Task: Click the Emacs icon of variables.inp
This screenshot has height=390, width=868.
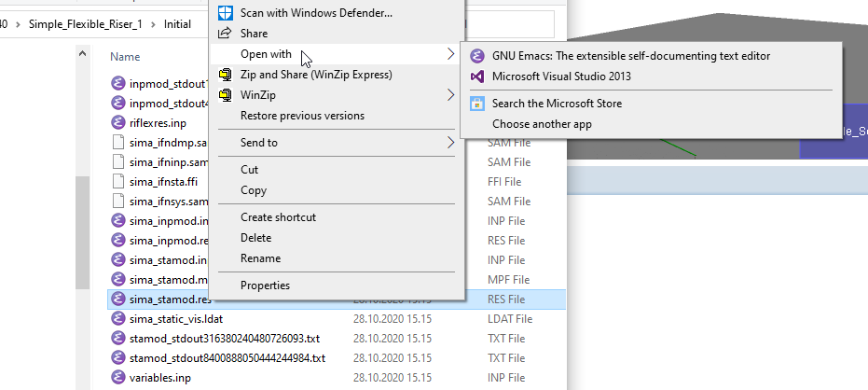Action: pyautogui.click(x=118, y=378)
